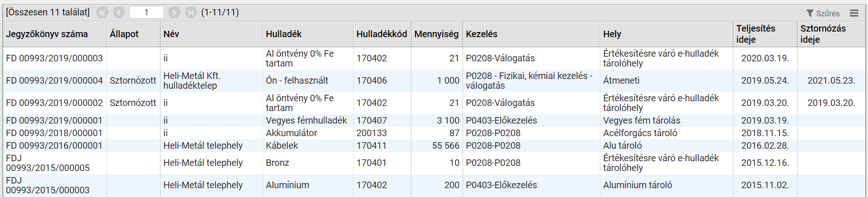The width and height of the screenshot is (868, 197).
Task: Sort by Teljesítés ideje column header
Action: (x=765, y=34)
